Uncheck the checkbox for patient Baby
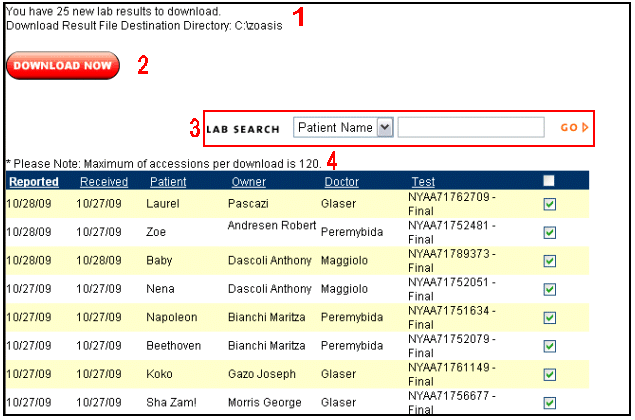The width and height of the screenshot is (635, 420). click(x=550, y=261)
